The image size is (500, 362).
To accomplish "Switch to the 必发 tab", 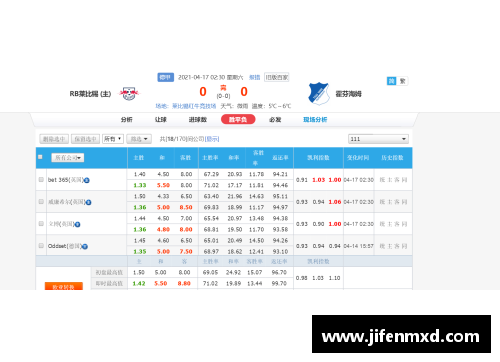I will [275, 120].
